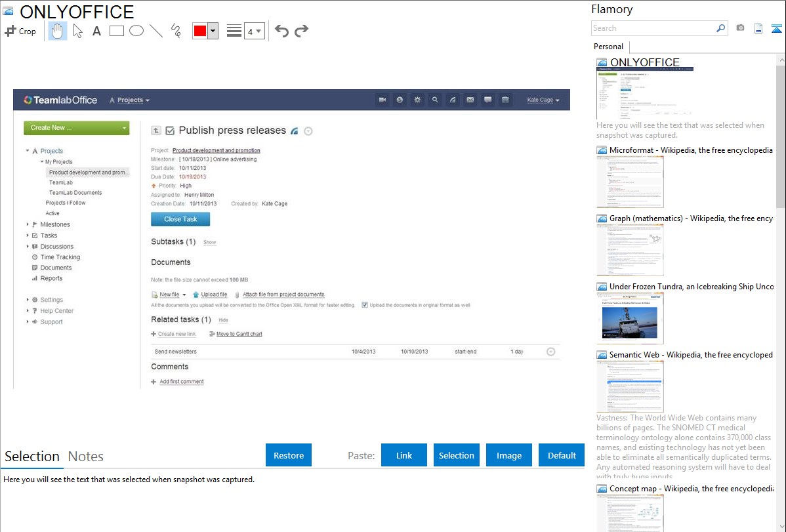This screenshot has width=786, height=532.
Task: Click the Paste Link button
Action: (x=404, y=455)
